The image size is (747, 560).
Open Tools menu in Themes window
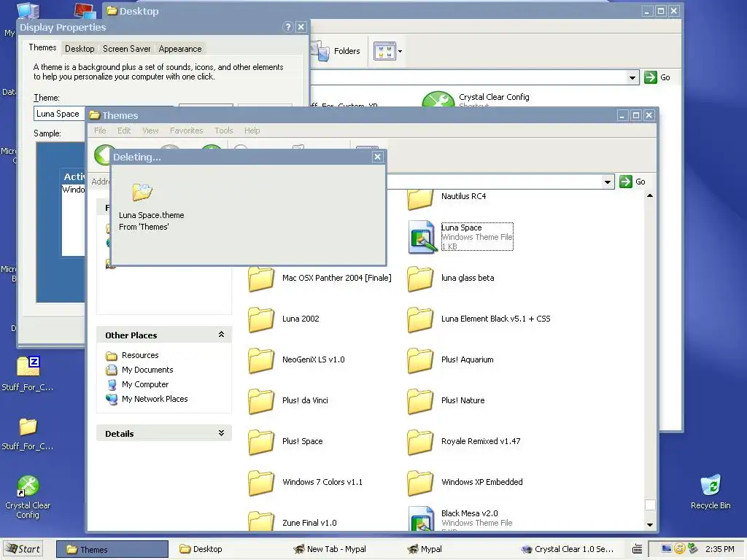pyautogui.click(x=223, y=131)
